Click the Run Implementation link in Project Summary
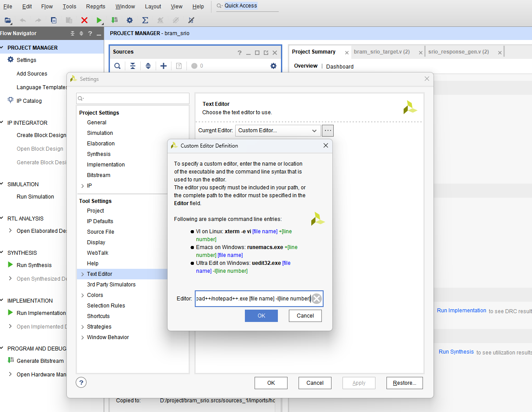The width and height of the screenshot is (532, 412). pos(462,311)
